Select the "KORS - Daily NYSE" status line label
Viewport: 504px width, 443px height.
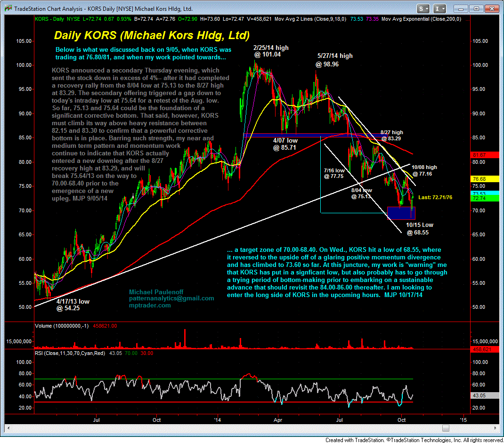tap(57, 19)
